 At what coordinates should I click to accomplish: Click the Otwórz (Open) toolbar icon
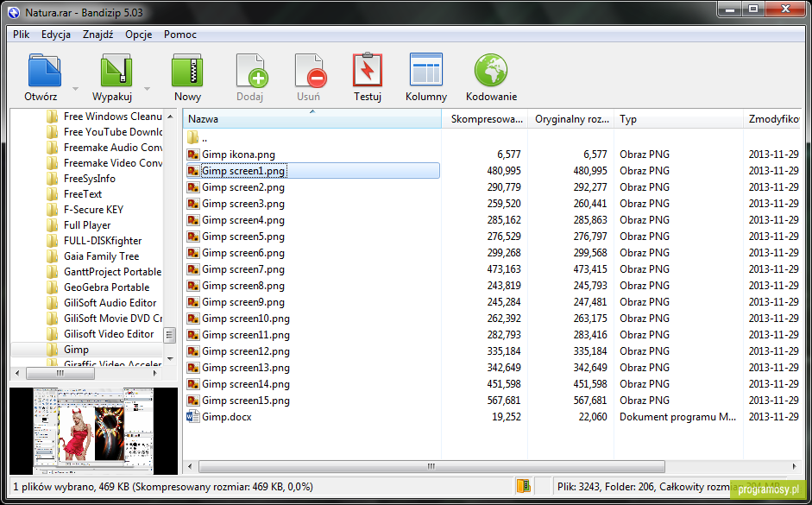coord(45,70)
